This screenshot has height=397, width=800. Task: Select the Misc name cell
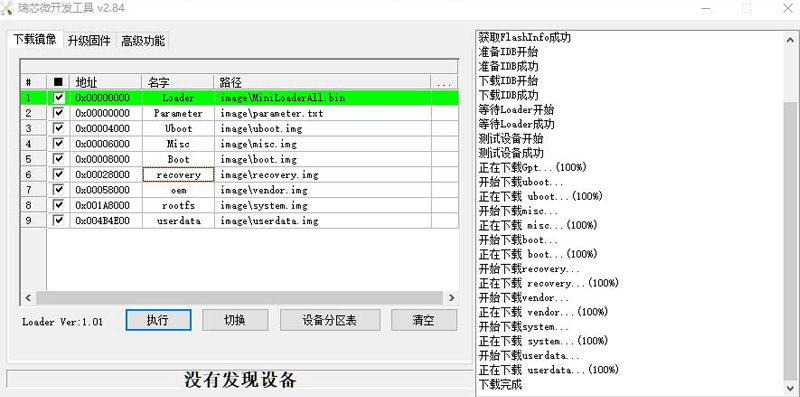coord(178,144)
